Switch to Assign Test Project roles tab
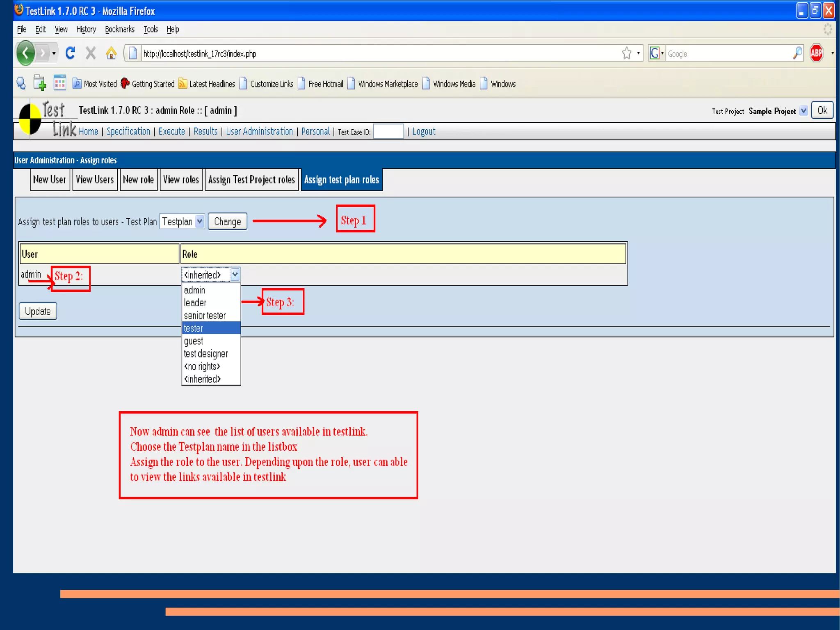 click(x=251, y=180)
